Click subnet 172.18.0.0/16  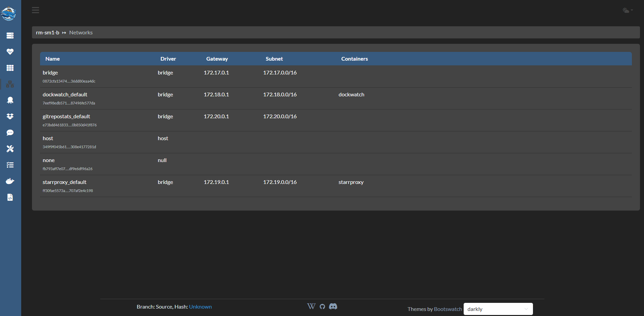click(280, 94)
